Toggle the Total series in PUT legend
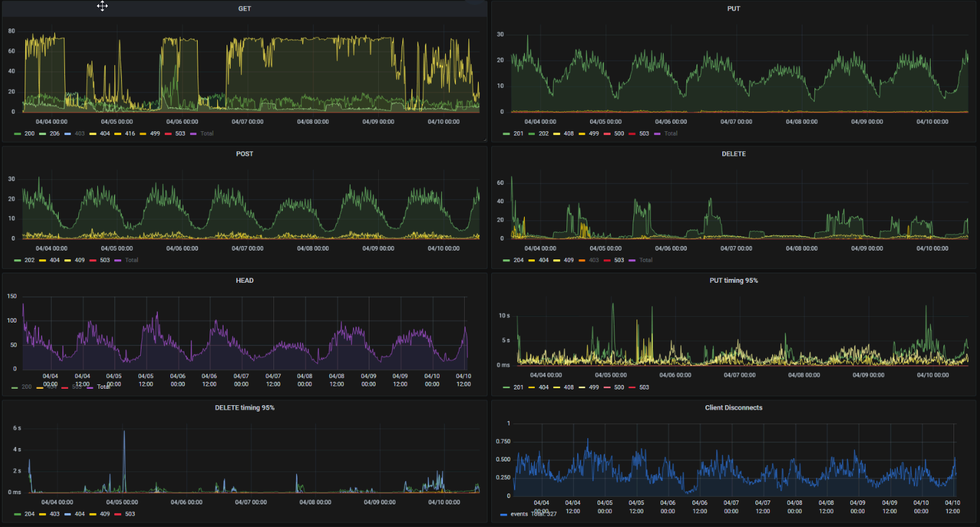The image size is (980, 527). click(671, 134)
